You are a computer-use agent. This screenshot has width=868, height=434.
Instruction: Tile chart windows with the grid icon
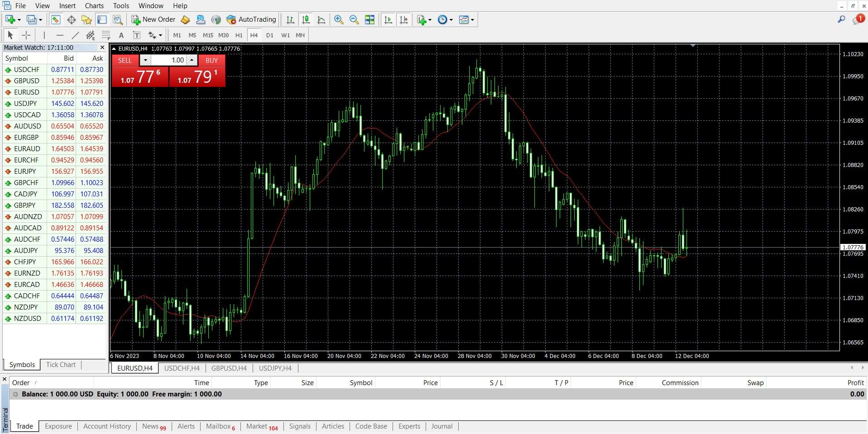point(369,19)
